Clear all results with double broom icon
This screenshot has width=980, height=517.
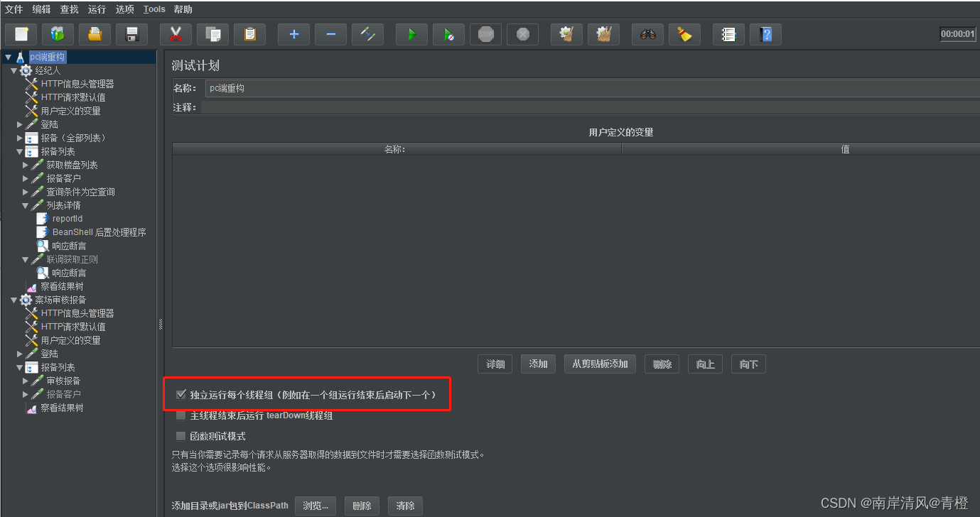point(603,34)
